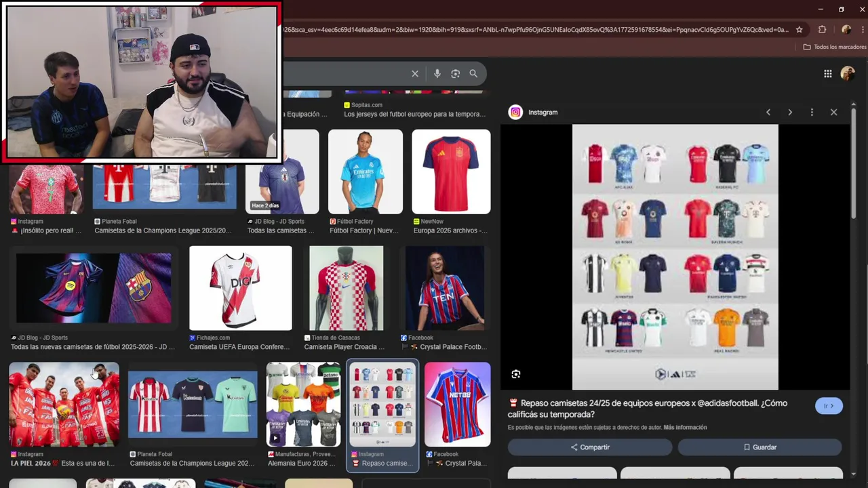Bookmark this page with the star icon
This screenshot has height=488, width=868.
[x=800, y=30]
